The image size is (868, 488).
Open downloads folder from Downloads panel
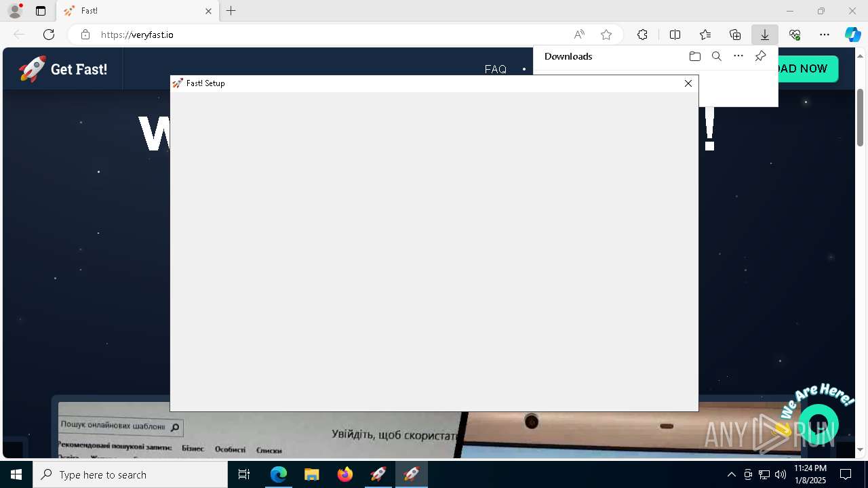pos(695,56)
